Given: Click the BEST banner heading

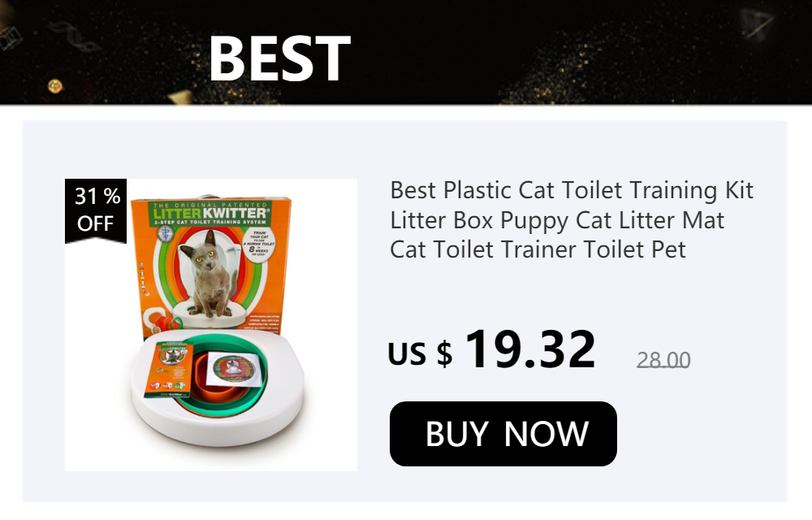Looking at the screenshot, I should (279, 58).
